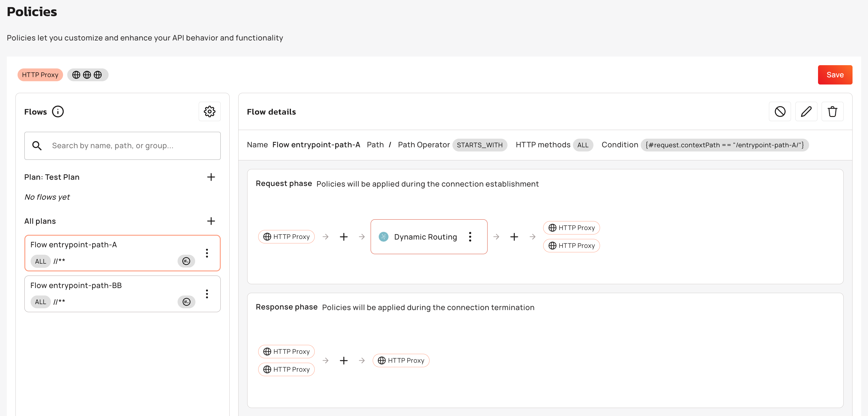
Task: Click the HTTP Proxy API type badge
Action: (x=40, y=75)
